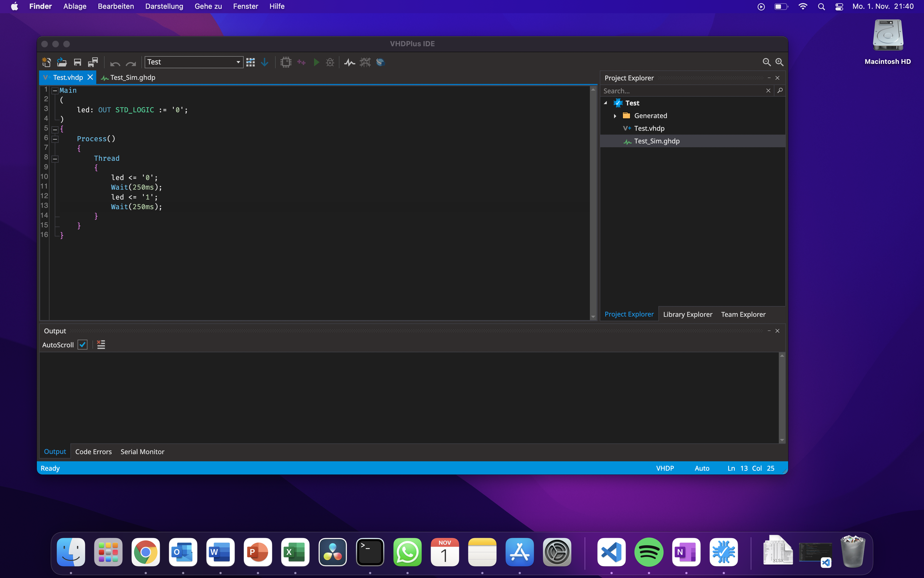Click the Output panel vertical scrollbar
Viewport: 924px width, 578px height.
tap(782, 397)
